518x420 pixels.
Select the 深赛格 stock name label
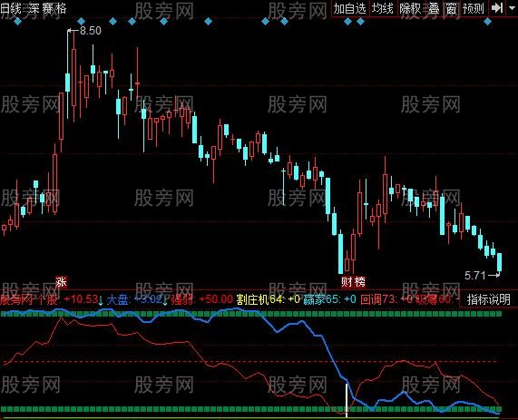click(47, 8)
